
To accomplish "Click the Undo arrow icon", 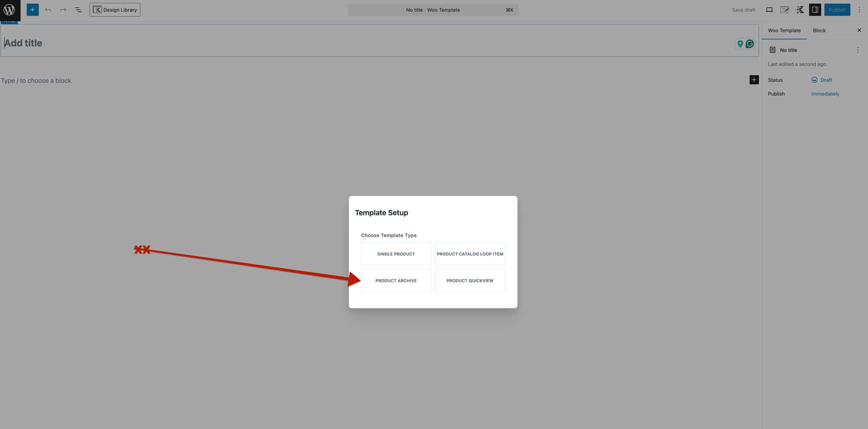I will pos(48,10).
